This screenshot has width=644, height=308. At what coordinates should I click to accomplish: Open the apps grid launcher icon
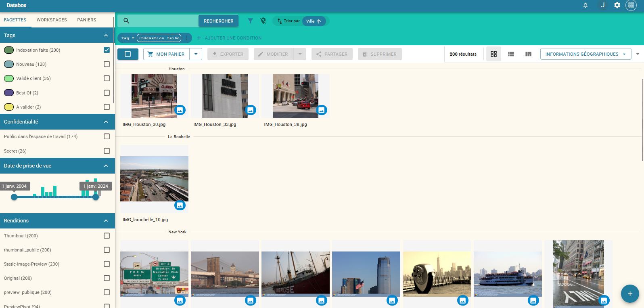point(631,5)
